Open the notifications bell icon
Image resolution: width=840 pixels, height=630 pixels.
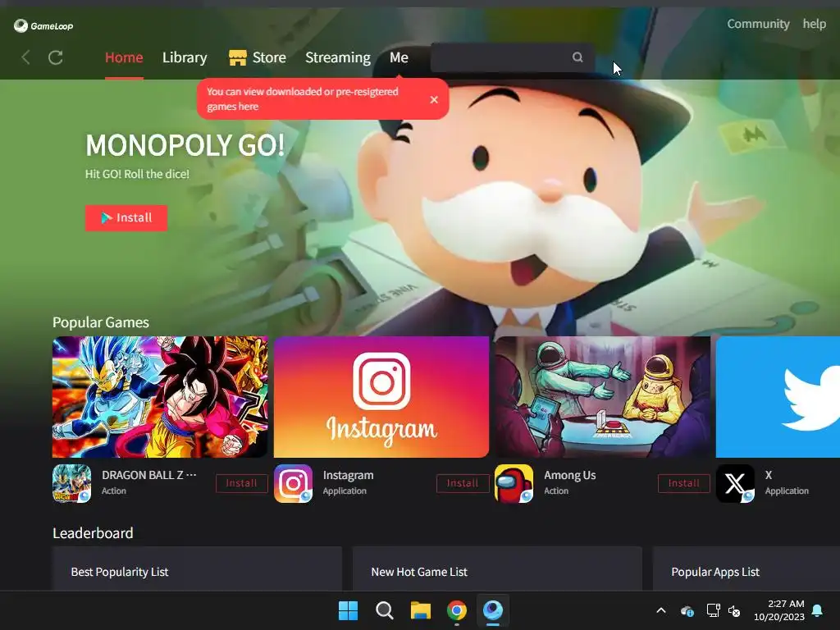tap(818, 610)
